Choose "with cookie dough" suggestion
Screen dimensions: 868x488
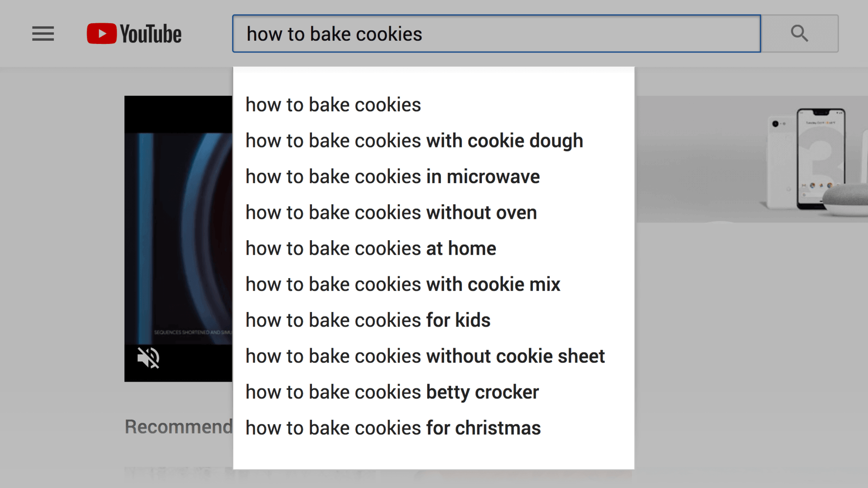click(x=414, y=141)
